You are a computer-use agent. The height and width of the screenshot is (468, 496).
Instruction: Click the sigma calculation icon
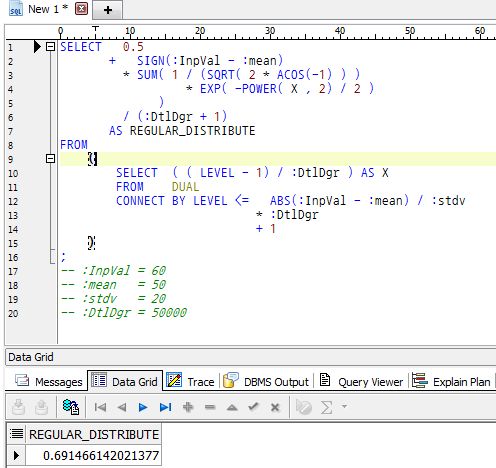(327, 407)
